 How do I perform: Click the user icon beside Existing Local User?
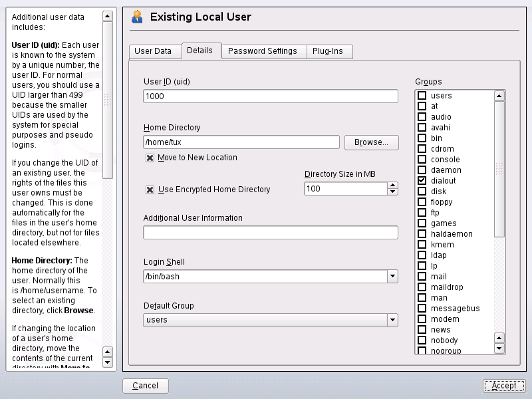coord(137,17)
